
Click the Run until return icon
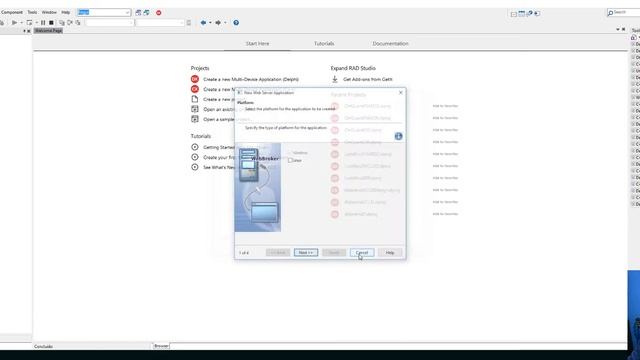78,23
